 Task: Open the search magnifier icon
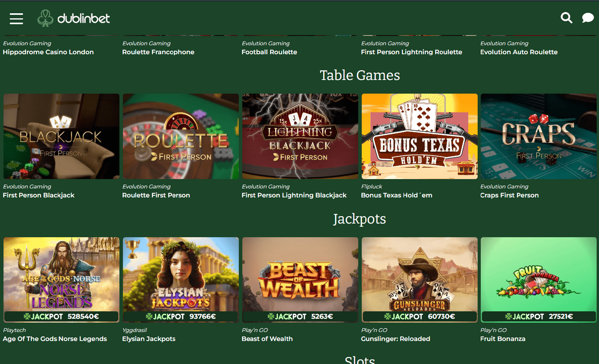click(566, 18)
